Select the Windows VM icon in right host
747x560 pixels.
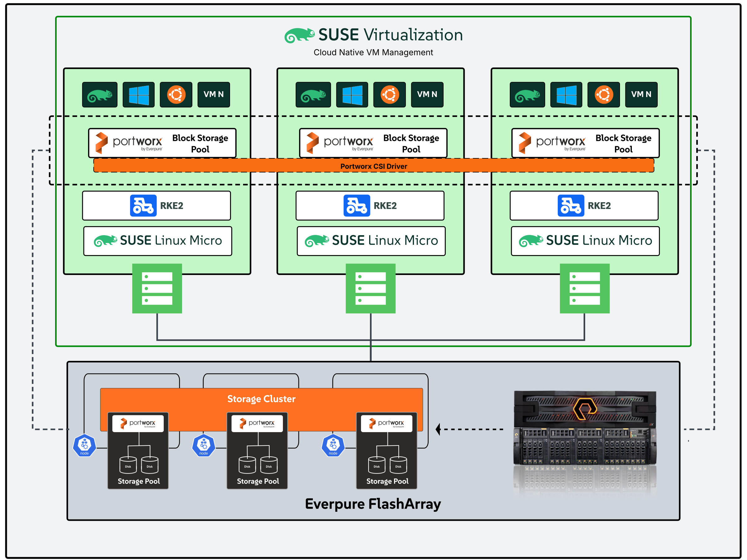tap(566, 95)
